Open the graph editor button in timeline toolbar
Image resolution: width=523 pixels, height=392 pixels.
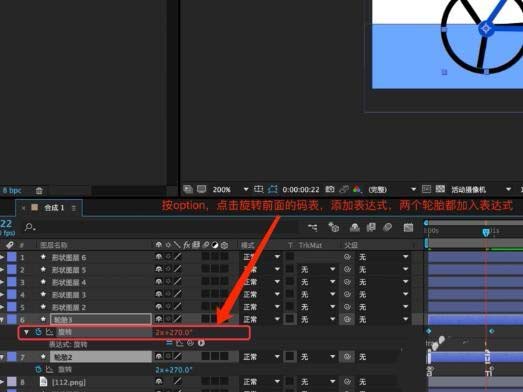408,228
